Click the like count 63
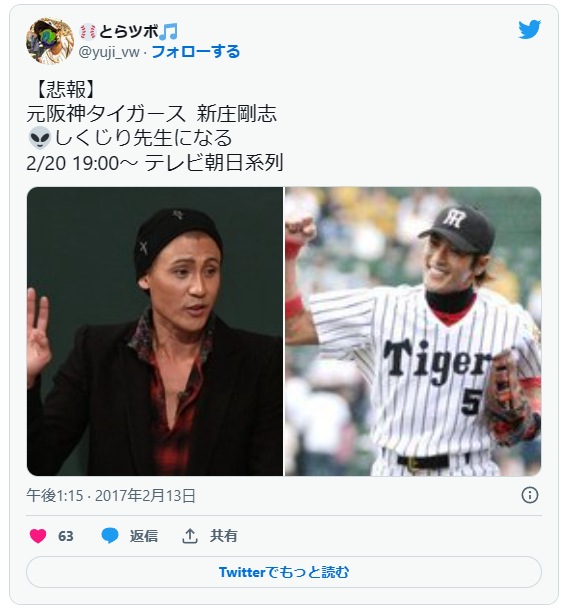The height and width of the screenshot is (613, 568). click(x=66, y=536)
